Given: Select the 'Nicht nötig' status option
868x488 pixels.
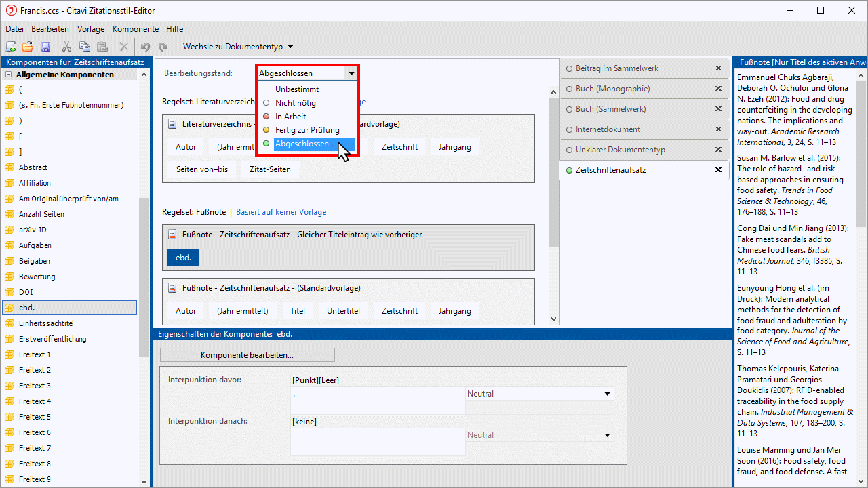Looking at the screenshot, I should [x=295, y=103].
